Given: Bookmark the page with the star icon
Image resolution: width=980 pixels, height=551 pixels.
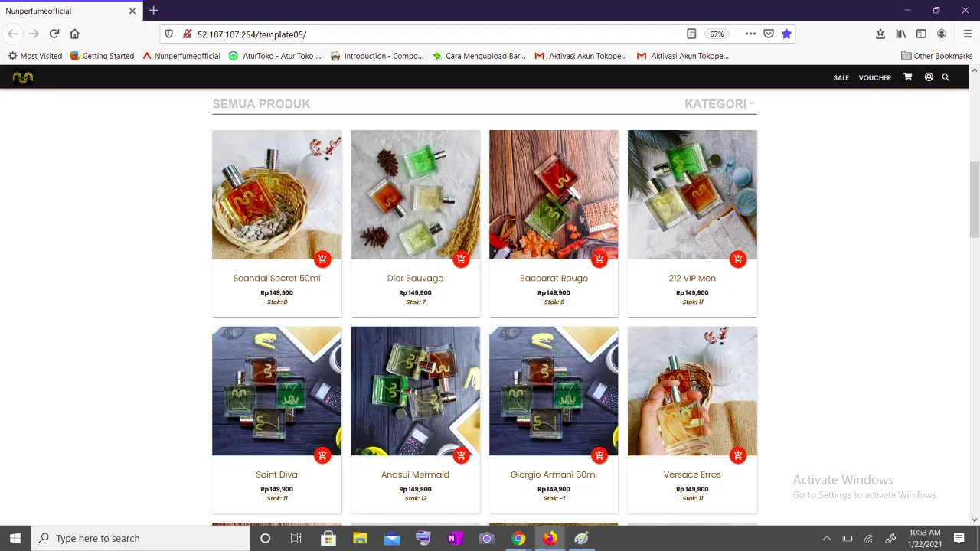Looking at the screenshot, I should [x=786, y=34].
